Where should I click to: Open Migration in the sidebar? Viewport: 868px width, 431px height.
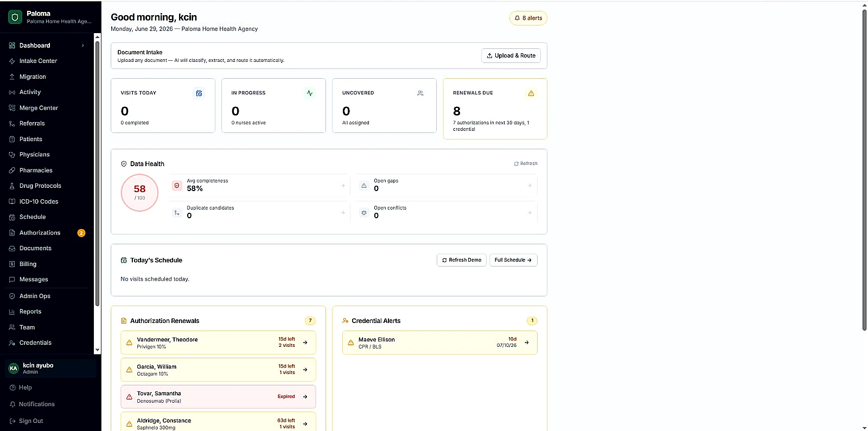pos(47,77)
